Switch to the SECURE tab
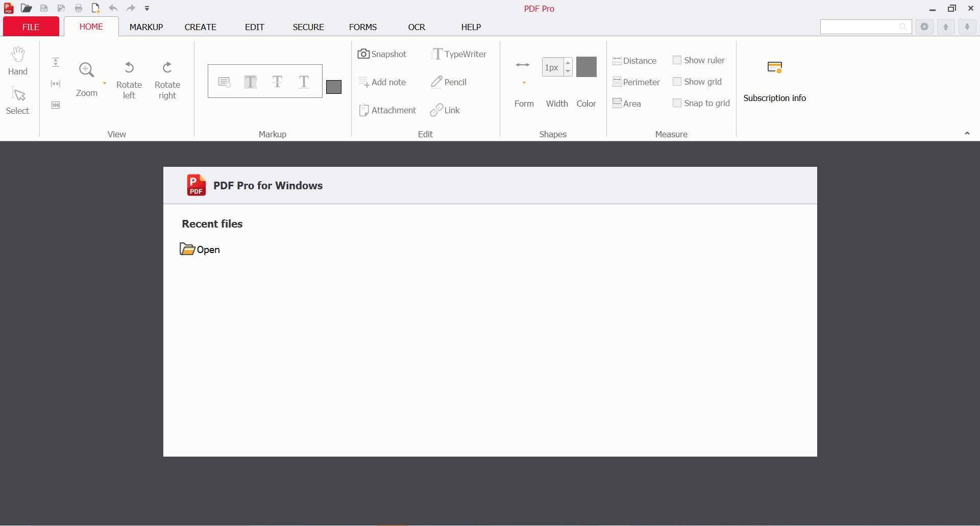Viewport: 980px width, 526px height. (x=308, y=27)
